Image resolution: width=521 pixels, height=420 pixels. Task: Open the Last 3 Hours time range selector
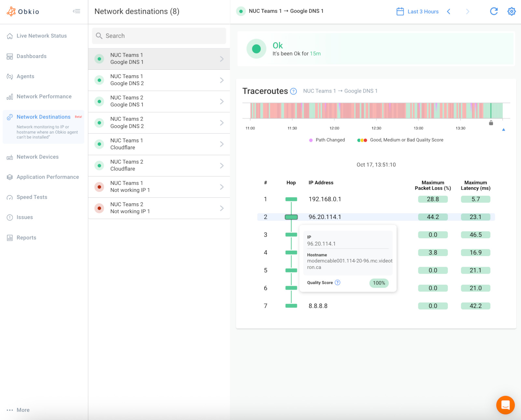point(423,11)
